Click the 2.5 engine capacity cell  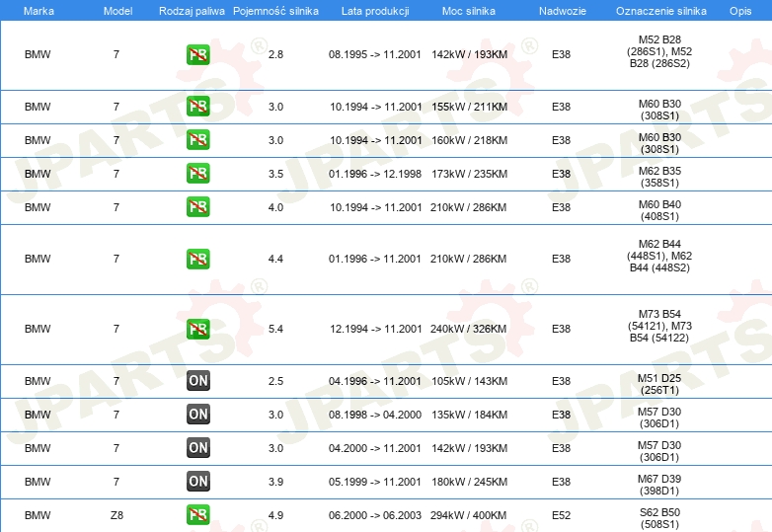275,381
